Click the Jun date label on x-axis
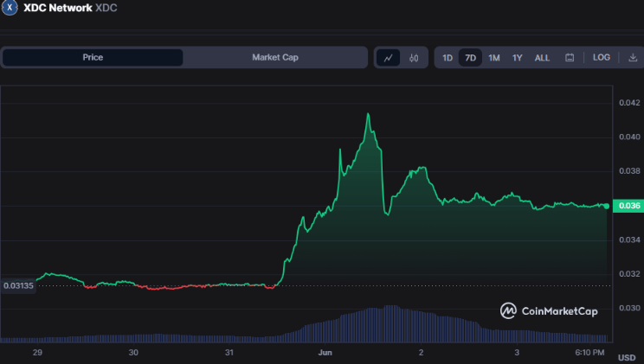Image resolution: width=644 pixels, height=364 pixels. point(325,353)
